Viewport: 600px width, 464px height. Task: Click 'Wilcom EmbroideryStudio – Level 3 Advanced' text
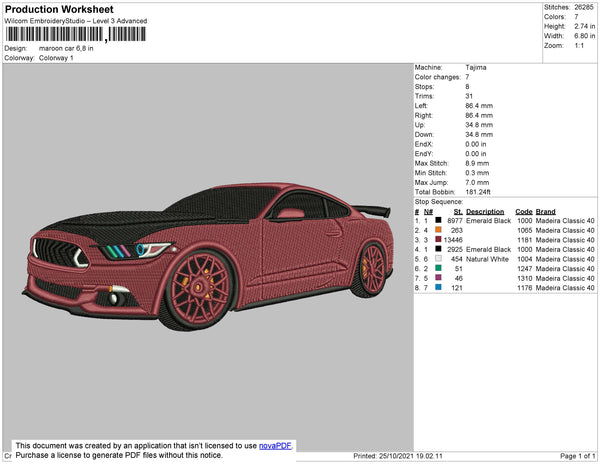coord(76,21)
